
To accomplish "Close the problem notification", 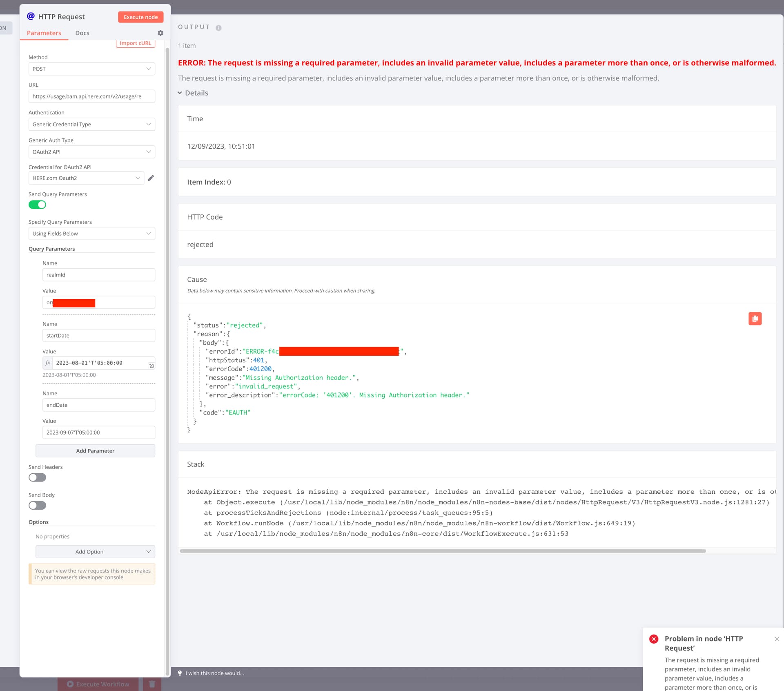I will coord(777,639).
